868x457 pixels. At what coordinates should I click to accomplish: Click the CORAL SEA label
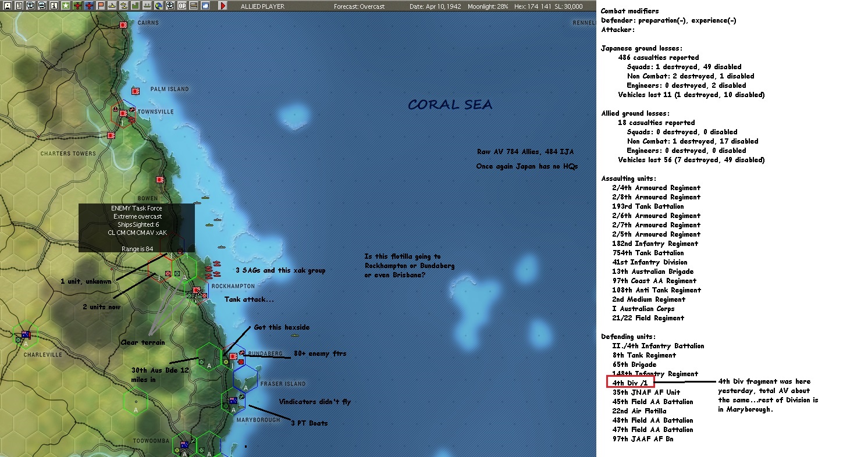450,105
